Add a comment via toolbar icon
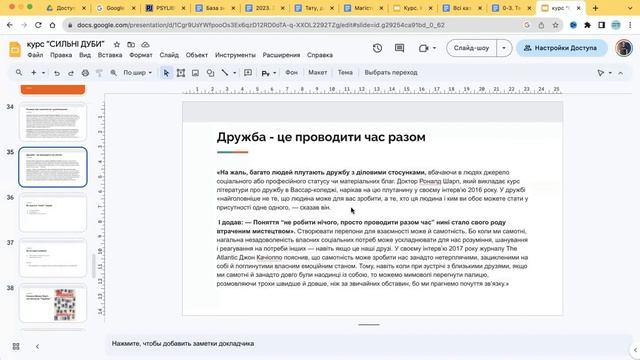The image size is (640, 360). 248,73
